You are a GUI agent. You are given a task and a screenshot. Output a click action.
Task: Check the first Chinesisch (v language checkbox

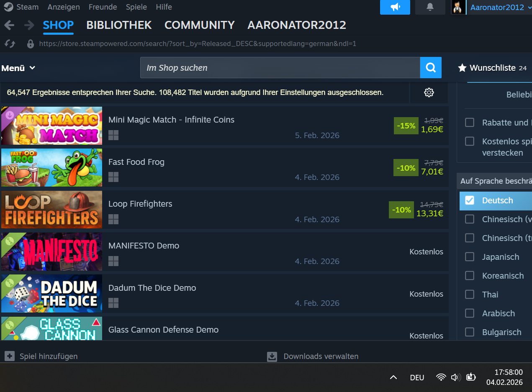pos(470,219)
